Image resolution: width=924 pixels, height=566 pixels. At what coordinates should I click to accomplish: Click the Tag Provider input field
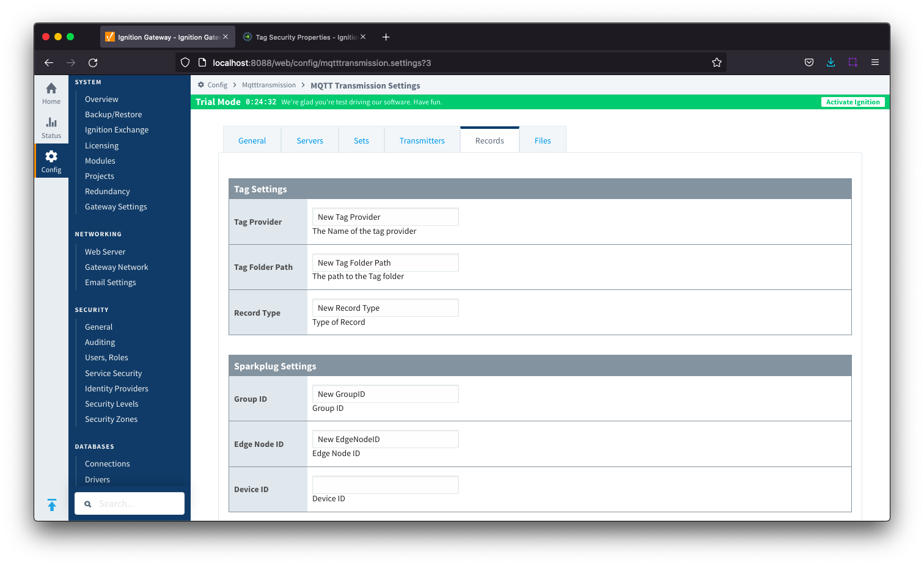[x=385, y=217]
